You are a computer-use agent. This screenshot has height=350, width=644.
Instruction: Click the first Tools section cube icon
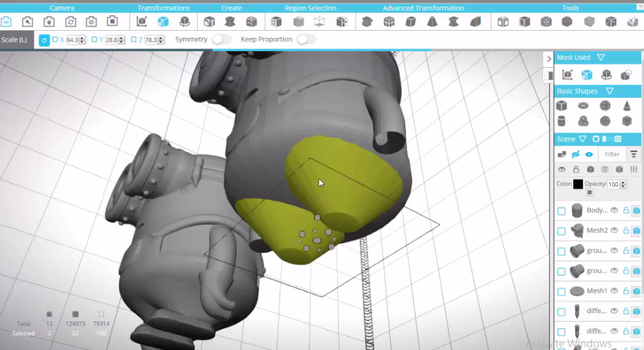(x=502, y=21)
